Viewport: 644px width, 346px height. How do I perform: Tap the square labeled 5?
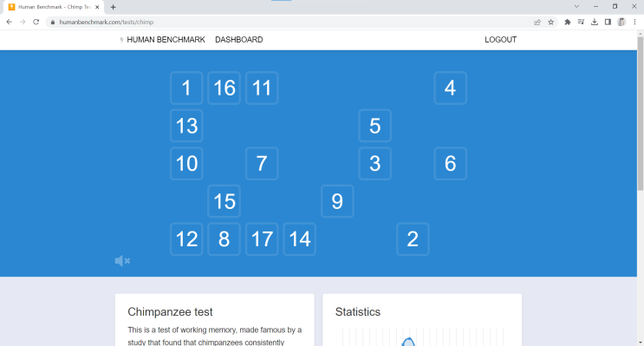(375, 126)
